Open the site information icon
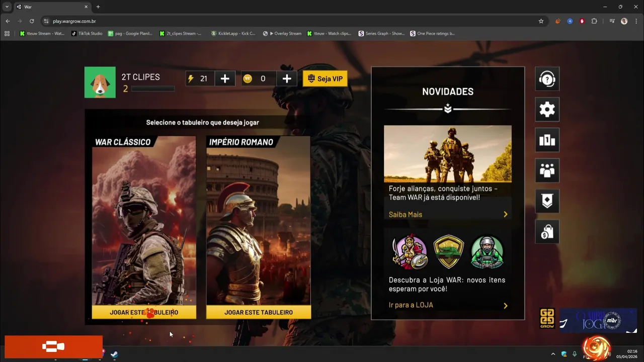 click(46, 21)
